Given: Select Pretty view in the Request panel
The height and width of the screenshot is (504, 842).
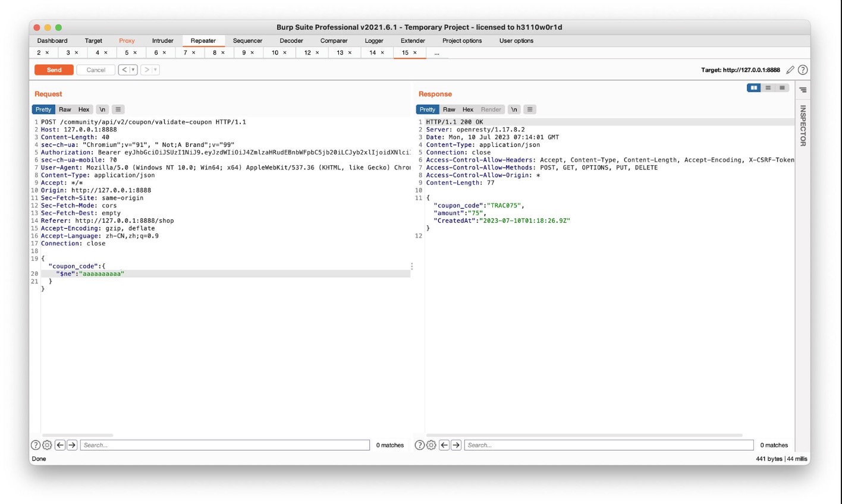Looking at the screenshot, I should [x=43, y=109].
